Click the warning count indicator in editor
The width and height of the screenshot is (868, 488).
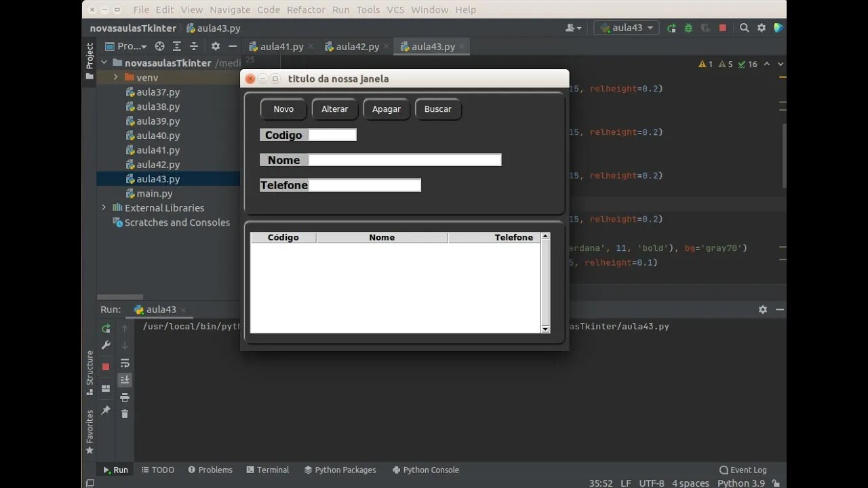coord(706,64)
